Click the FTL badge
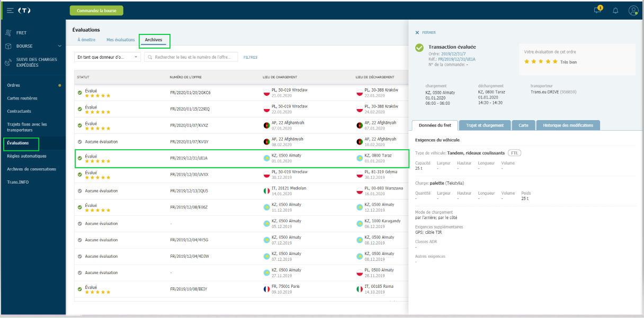 (x=514, y=152)
